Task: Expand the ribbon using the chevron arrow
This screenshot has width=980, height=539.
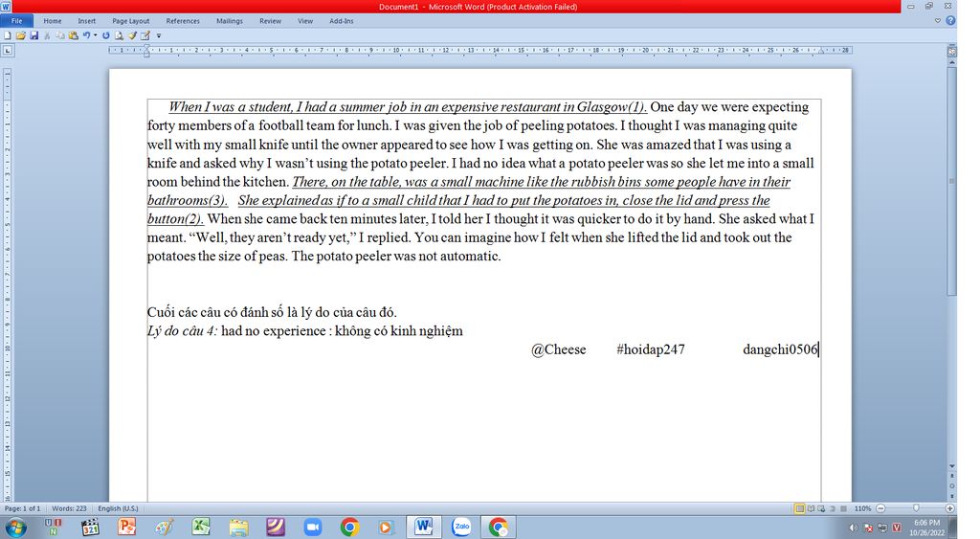Action: 937,20
